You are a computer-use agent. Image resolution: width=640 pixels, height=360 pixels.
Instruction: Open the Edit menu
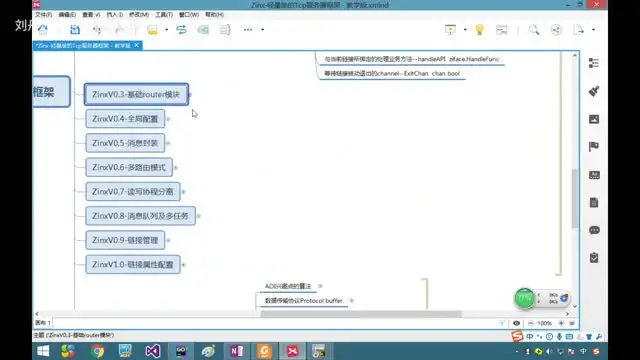pyautogui.click(x=67, y=15)
